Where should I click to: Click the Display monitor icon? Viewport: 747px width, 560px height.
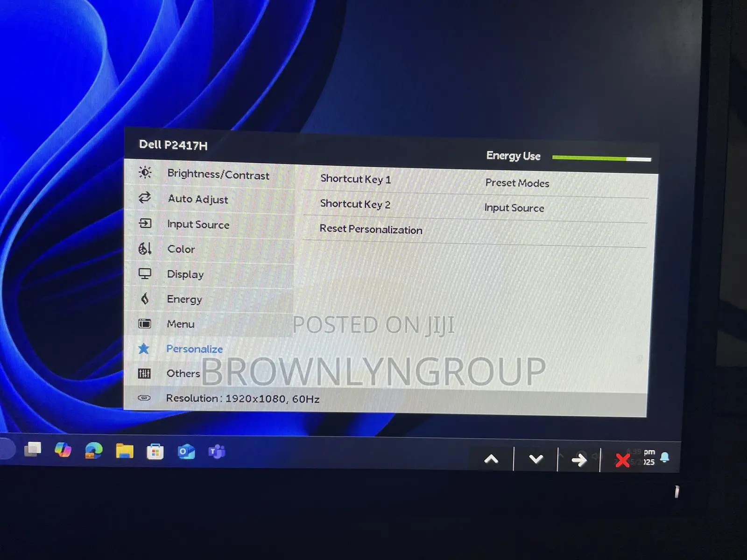[x=145, y=273]
